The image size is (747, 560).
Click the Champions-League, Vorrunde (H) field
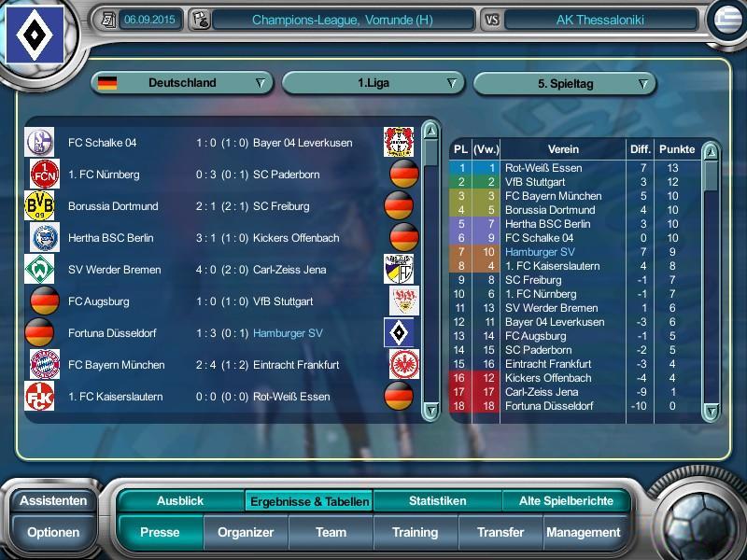[x=343, y=20]
